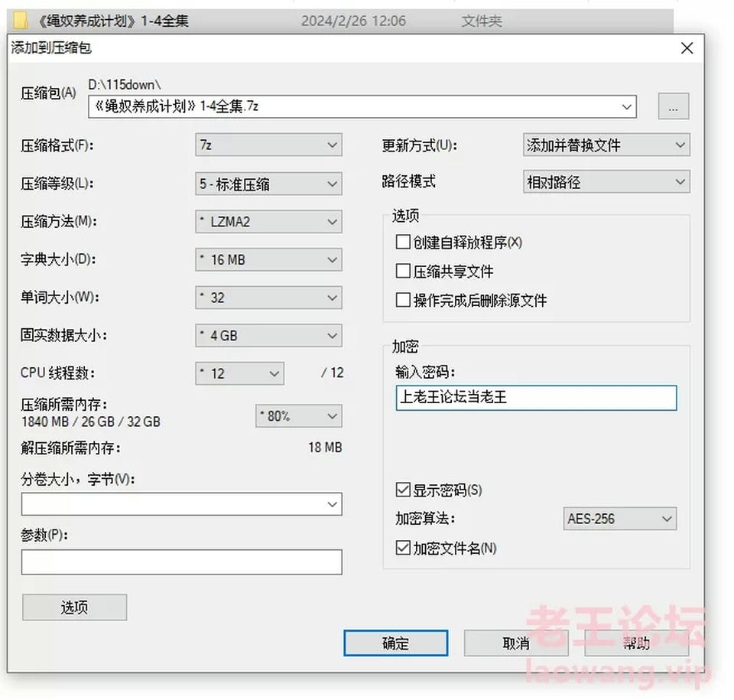
Task: Click the 2024/2/26 12:06 date cell
Action: point(353,21)
